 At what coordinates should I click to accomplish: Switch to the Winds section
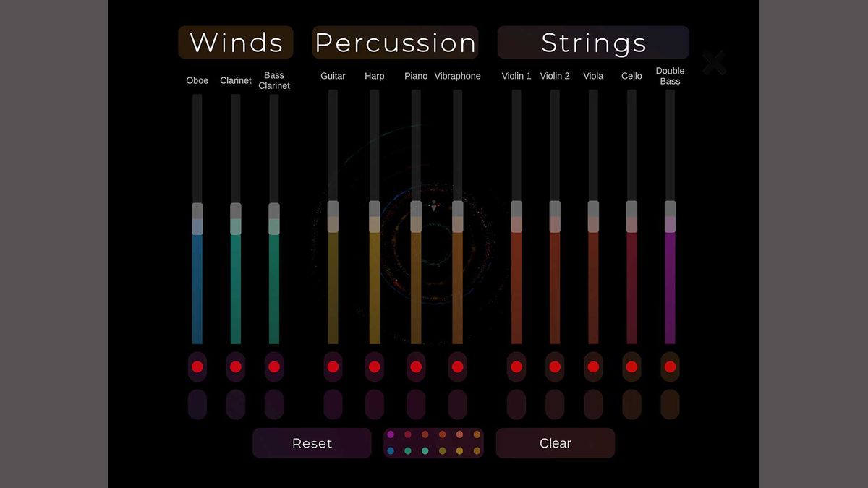235,42
